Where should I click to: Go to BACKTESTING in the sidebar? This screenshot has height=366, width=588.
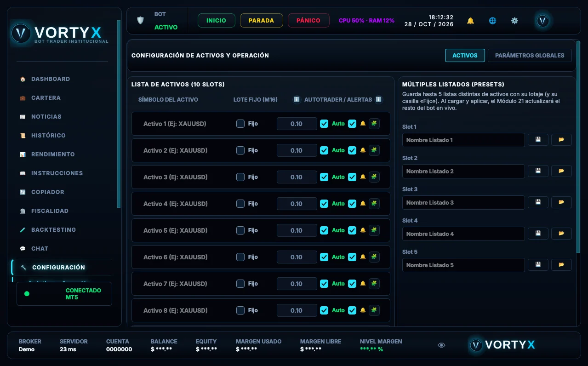[x=53, y=230]
